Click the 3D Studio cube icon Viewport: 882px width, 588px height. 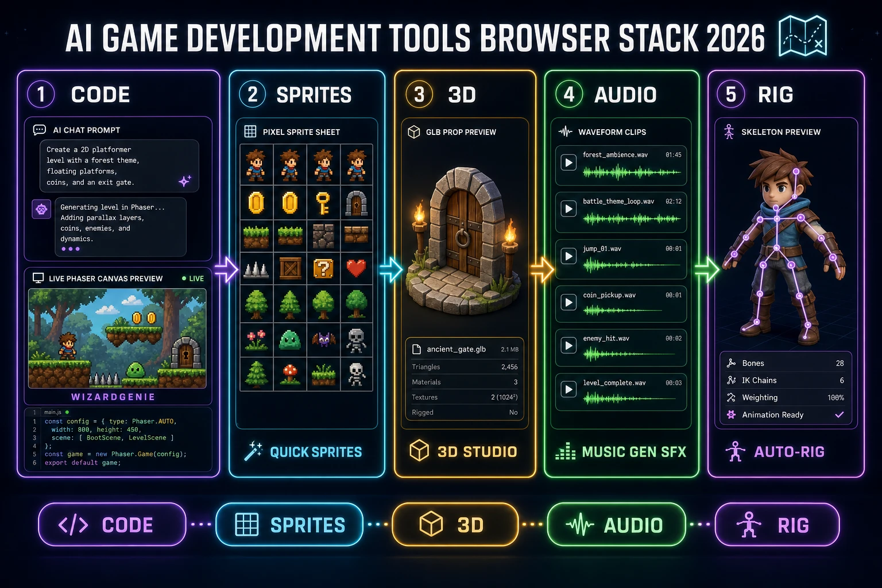(419, 451)
